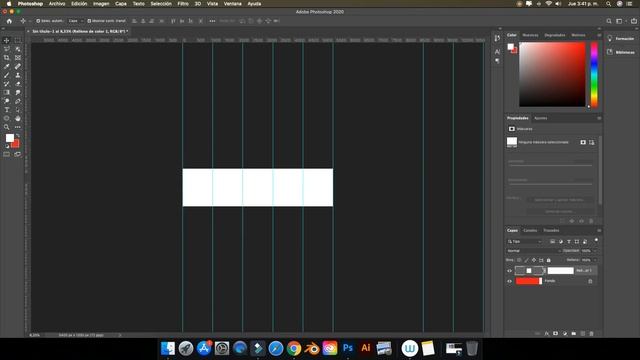This screenshot has height=360, width=640.
Task: Create new group folder in Layers panel
Action: click(573, 333)
